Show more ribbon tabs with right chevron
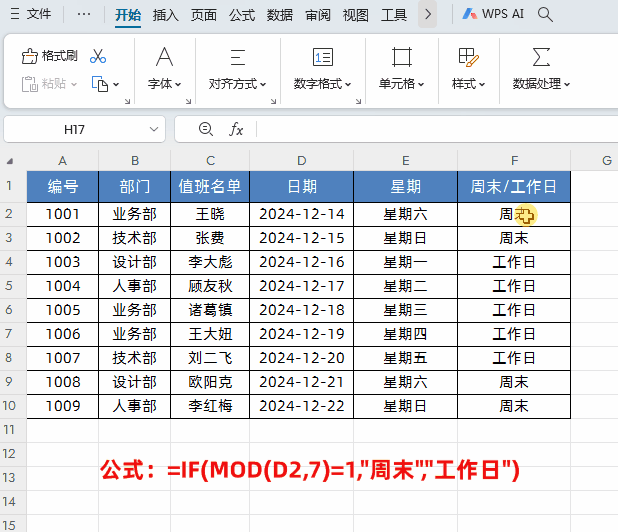The image size is (618, 532). pos(428,15)
